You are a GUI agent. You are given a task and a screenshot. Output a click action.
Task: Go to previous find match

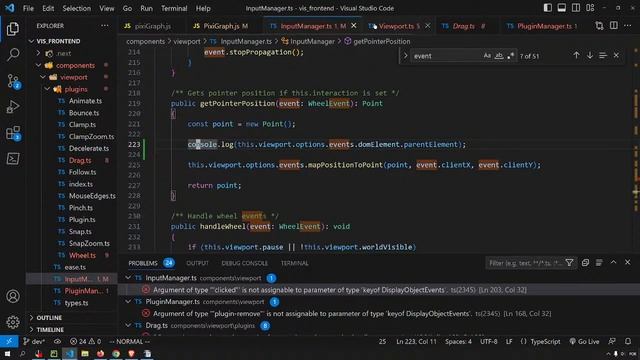coord(576,56)
